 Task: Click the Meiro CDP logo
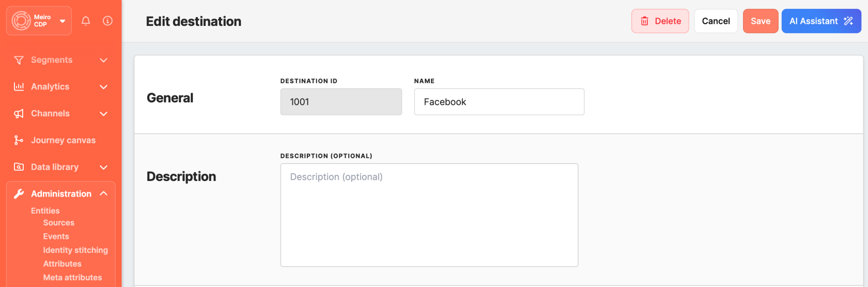[x=22, y=21]
